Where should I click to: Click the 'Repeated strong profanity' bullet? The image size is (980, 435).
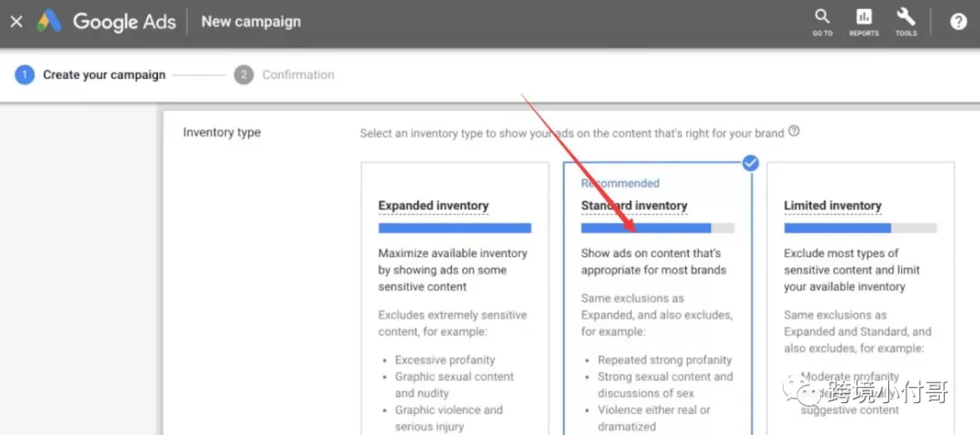(x=664, y=360)
